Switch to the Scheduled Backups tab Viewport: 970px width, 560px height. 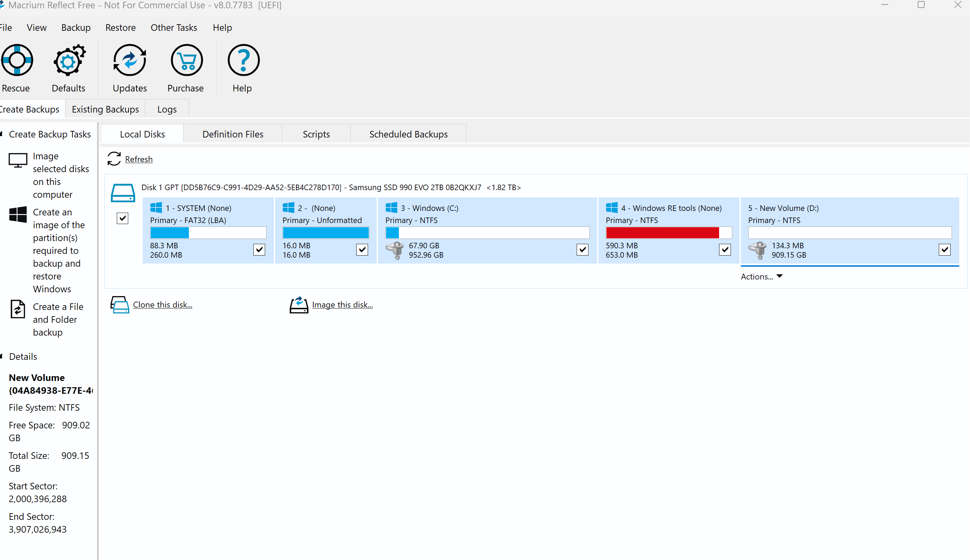point(408,134)
